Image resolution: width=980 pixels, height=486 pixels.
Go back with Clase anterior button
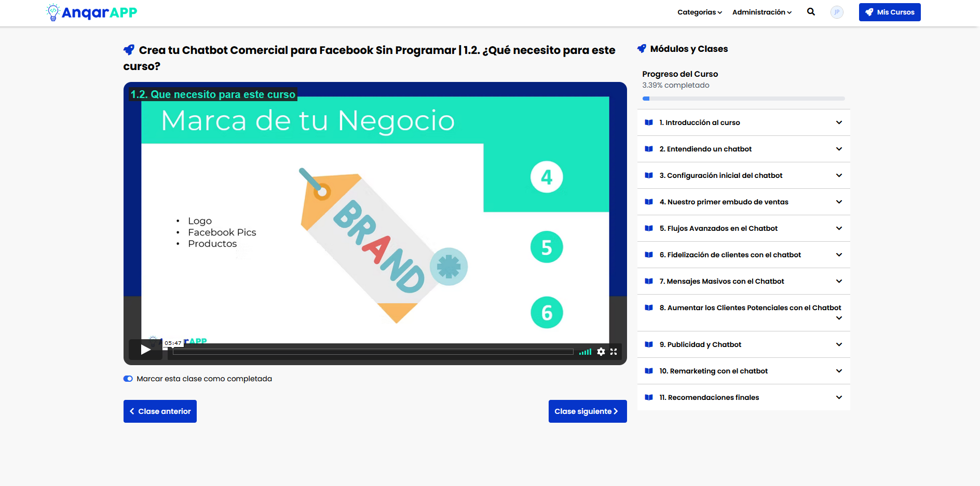coord(160,411)
